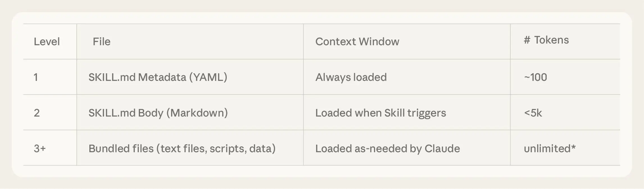Click the word Tokens in header
The width and height of the screenshot is (644, 189).
pos(551,40)
